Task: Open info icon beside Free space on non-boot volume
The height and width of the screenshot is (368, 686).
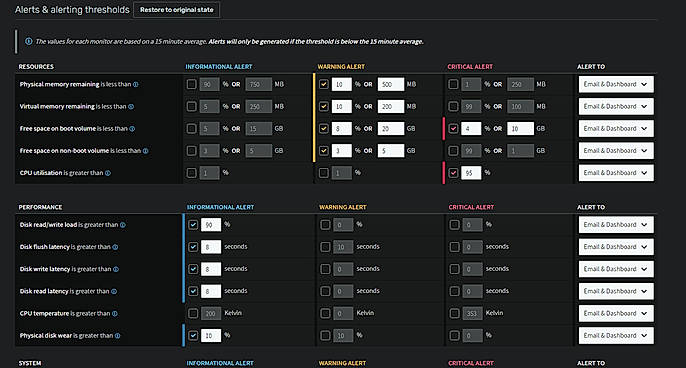Action: click(145, 151)
